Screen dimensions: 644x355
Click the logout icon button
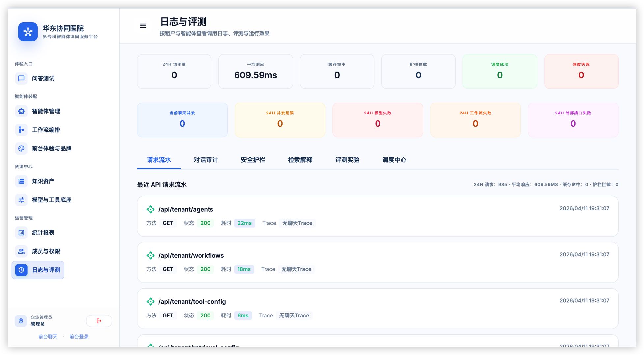pos(99,321)
